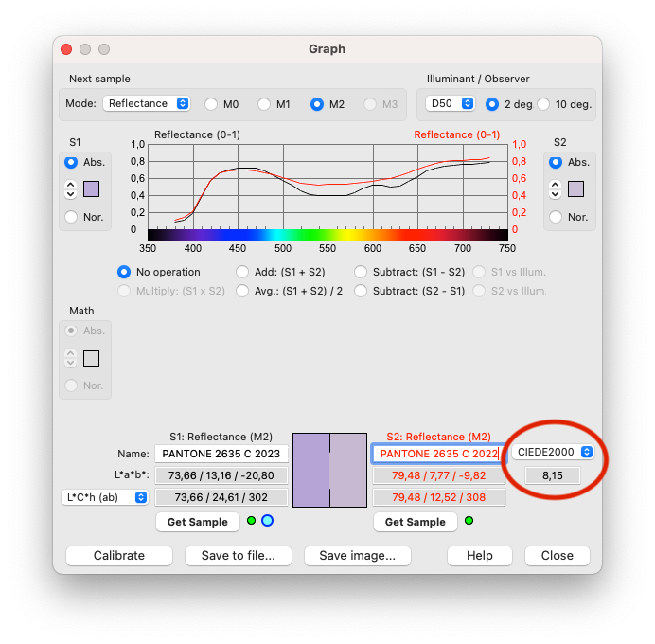Click Get Sample for S1
Image resolution: width=655 pixels, height=644 pixels.
198,522
